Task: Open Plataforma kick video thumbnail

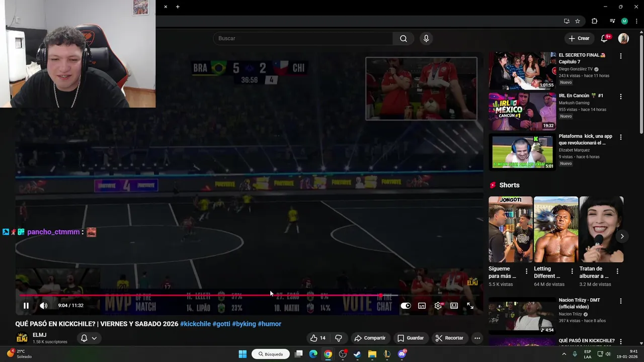Action: point(522,152)
